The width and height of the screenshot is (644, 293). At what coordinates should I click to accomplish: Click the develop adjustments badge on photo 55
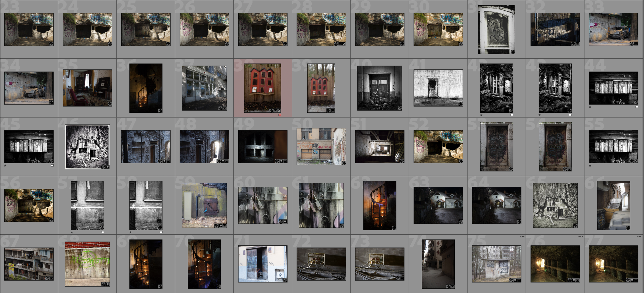click(x=636, y=161)
